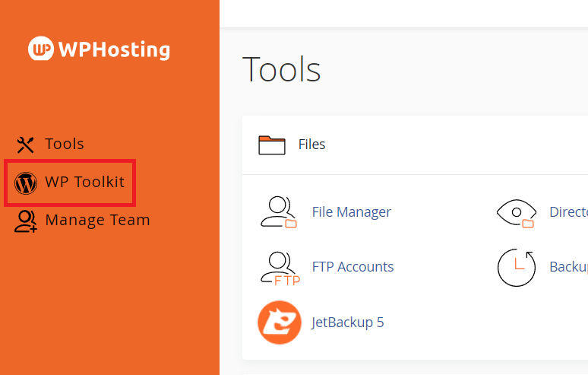Image resolution: width=588 pixels, height=375 pixels.
Task: Open the FTP Accounts link
Action: [352, 267]
